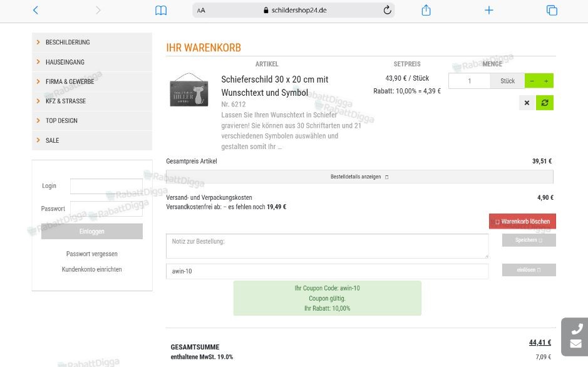Screen dimensions: 588x367
Task: Select the total sum 44,41 €
Action: 540,343
